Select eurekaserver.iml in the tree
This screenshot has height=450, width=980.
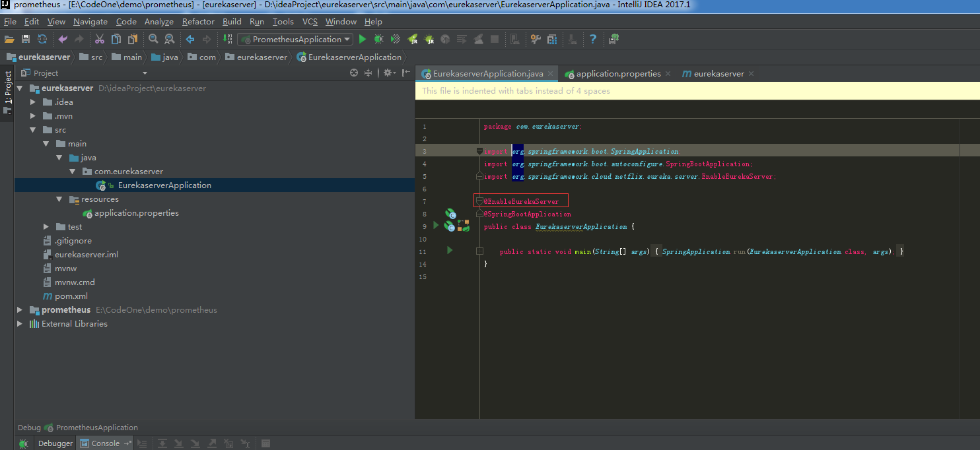(80, 254)
